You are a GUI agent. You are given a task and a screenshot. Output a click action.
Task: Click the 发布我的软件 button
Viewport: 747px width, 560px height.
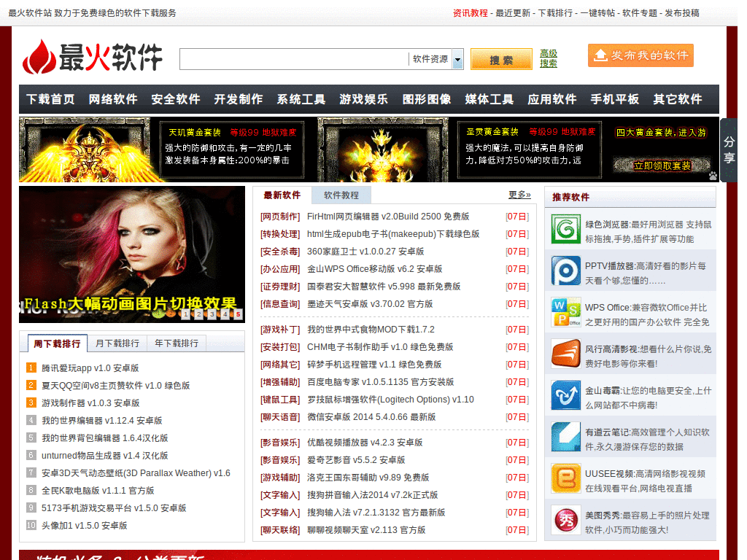click(640, 55)
